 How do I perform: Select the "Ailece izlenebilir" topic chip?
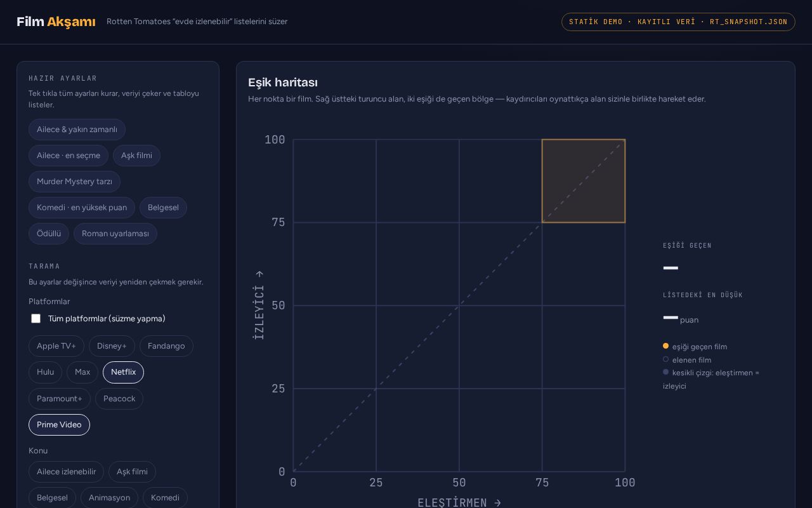66,472
